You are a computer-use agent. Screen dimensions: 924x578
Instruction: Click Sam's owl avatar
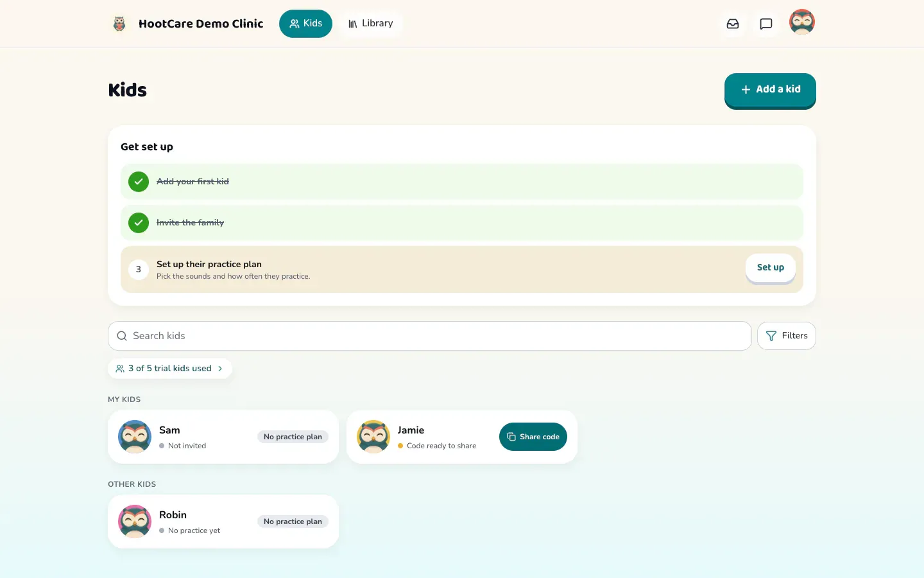click(x=135, y=437)
